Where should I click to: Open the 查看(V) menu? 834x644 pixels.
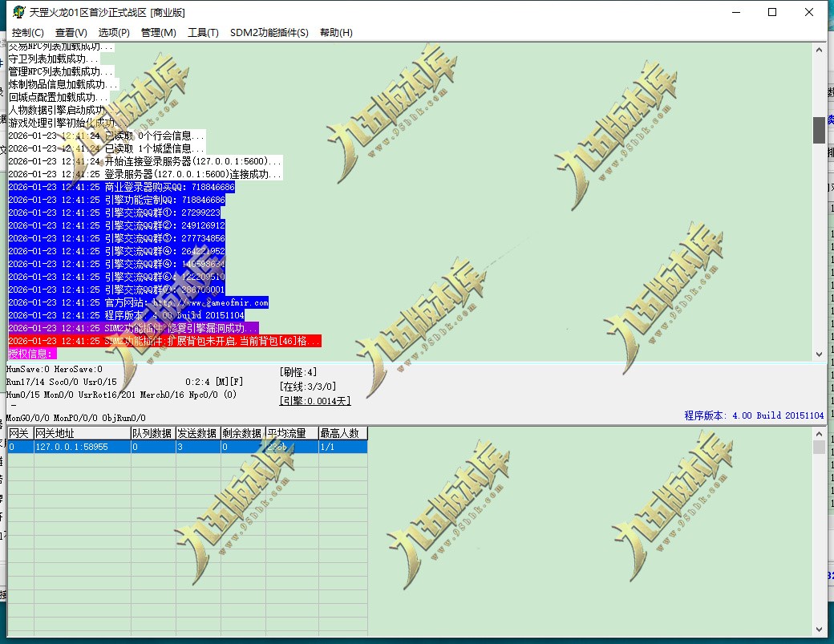pyautogui.click(x=71, y=32)
